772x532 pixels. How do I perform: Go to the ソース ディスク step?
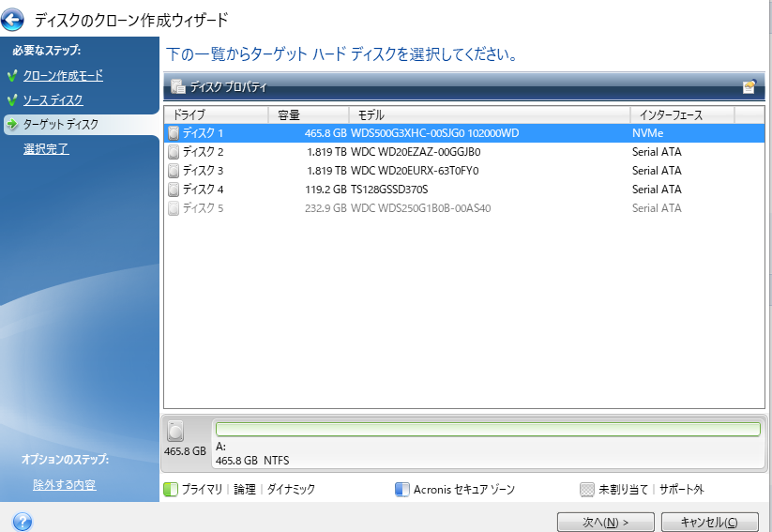53,100
